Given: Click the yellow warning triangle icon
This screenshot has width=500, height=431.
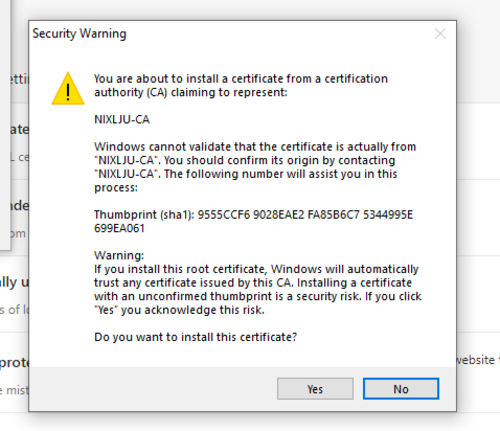Looking at the screenshot, I should pos(68,89).
